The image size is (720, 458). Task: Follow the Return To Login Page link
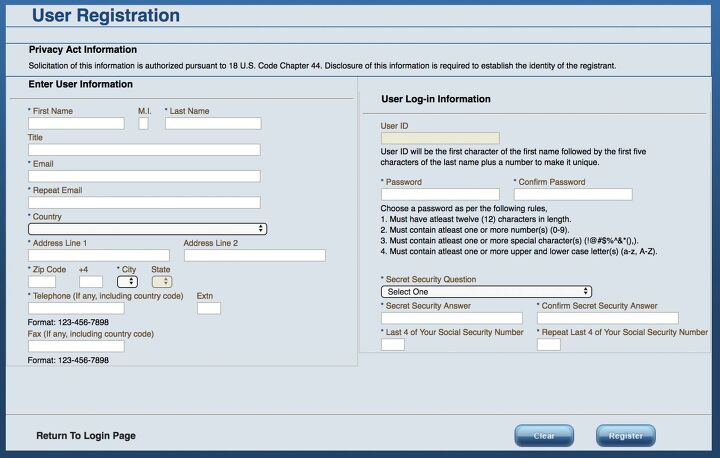pos(86,435)
